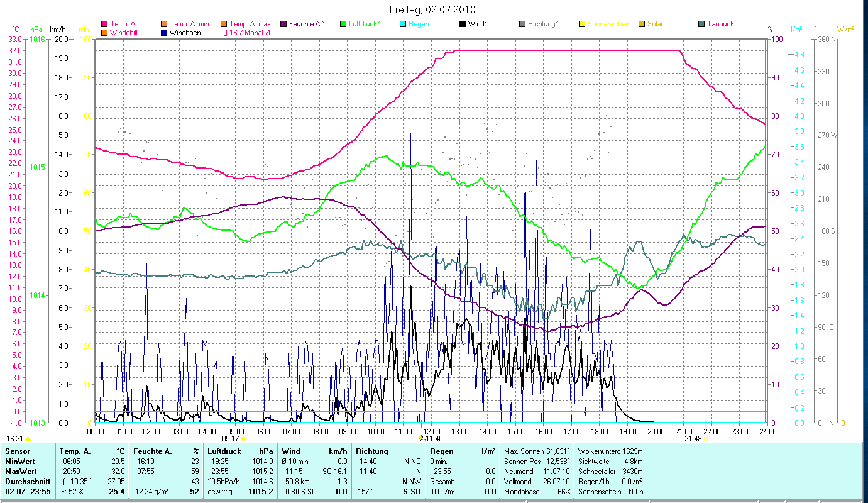
Task: Click the blue Windböen legend square
Action: click(164, 32)
